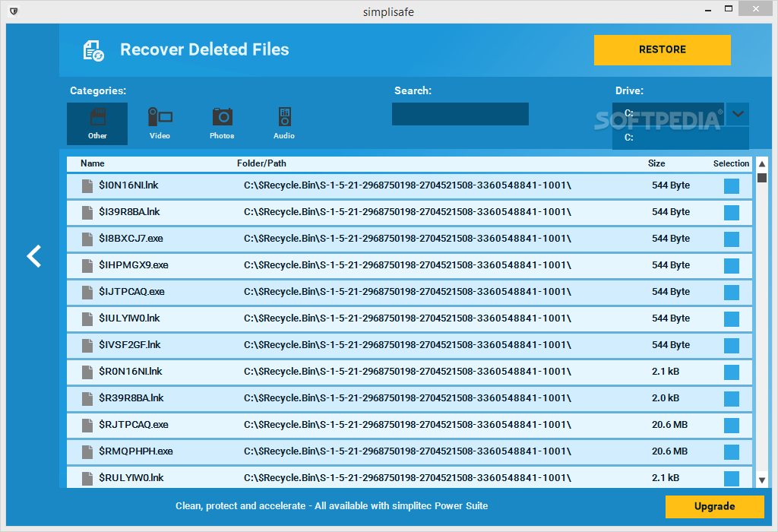Screen dimensions: 778x532
Task: Click file icon of $IJTPCAQ.exe
Action: point(87,293)
